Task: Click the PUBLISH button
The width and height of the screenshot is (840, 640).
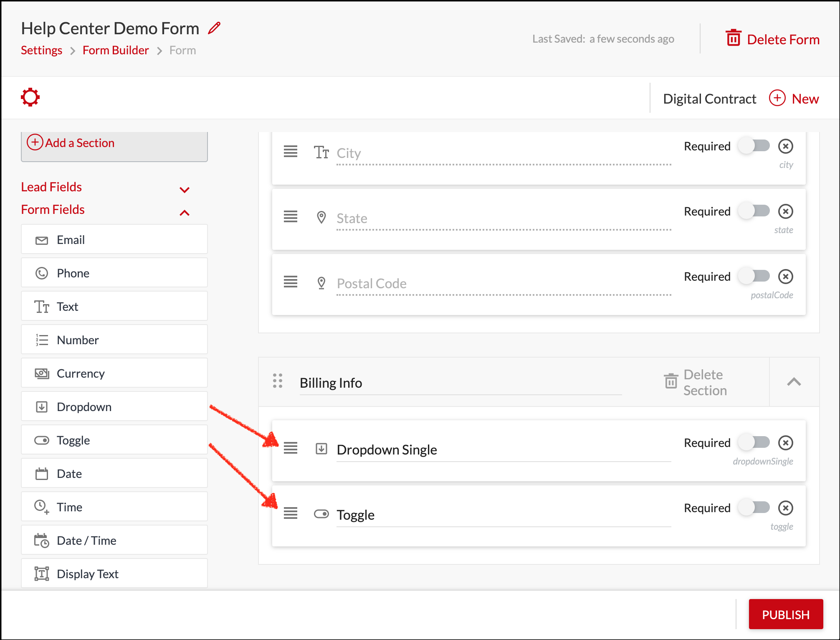Action: tap(785, 615)
